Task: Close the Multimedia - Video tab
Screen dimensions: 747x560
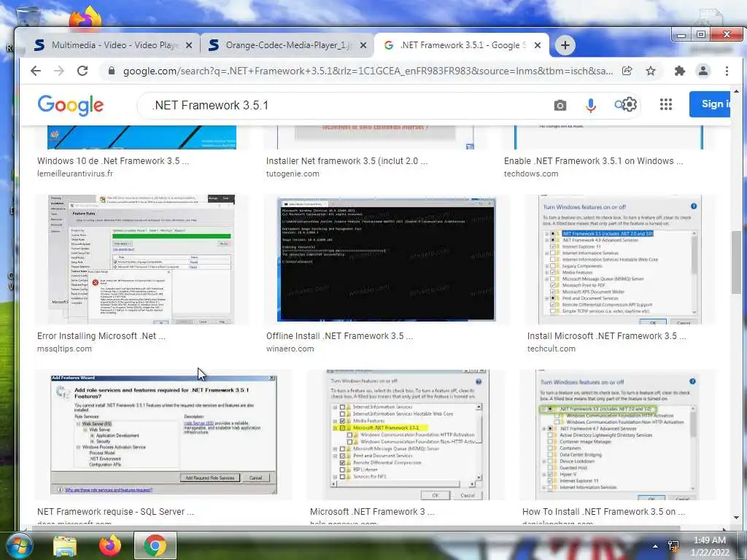Action: (x=189, y=45)
